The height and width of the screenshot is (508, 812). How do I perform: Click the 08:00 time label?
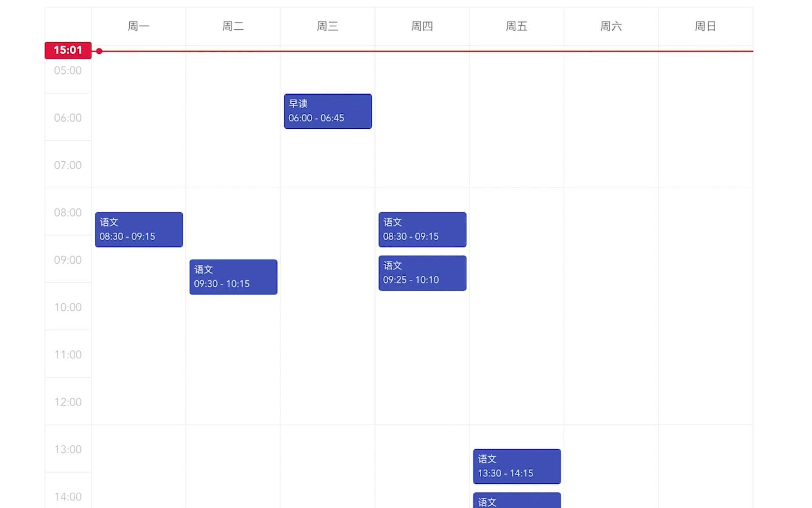68,212
